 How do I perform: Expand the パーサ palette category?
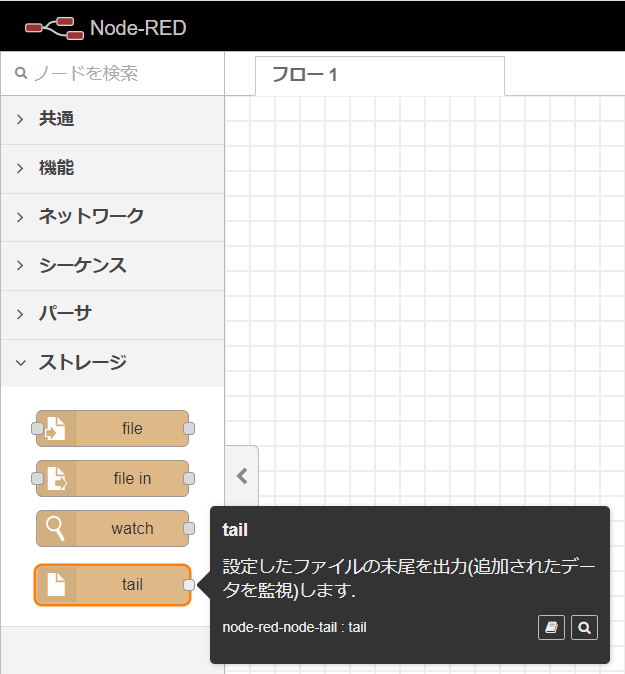tap(113, 314)
